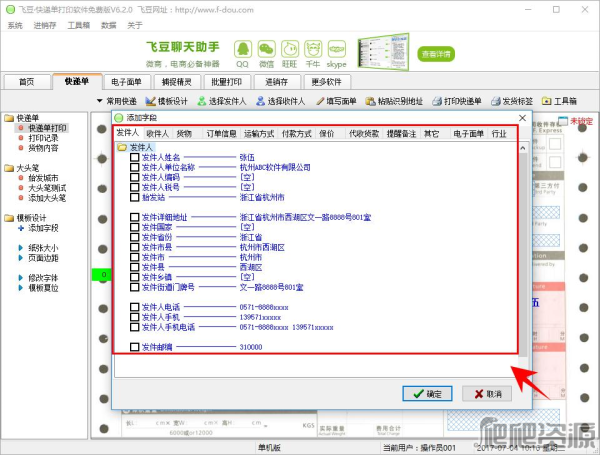Open the 系统 menu
The image size is (600, 455).
coord(15,25)
